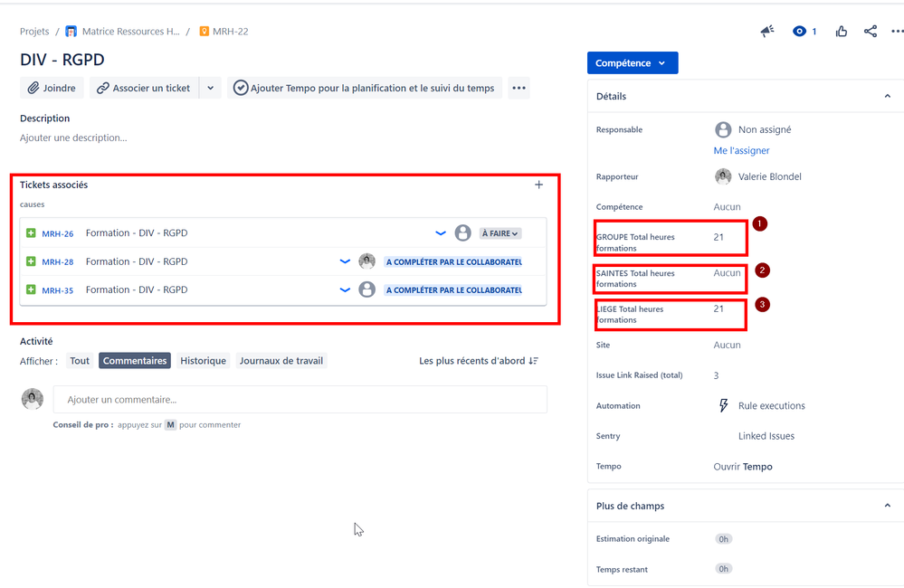
Task: Click Ouvrir Tempo link
Action: pos(743,467)
